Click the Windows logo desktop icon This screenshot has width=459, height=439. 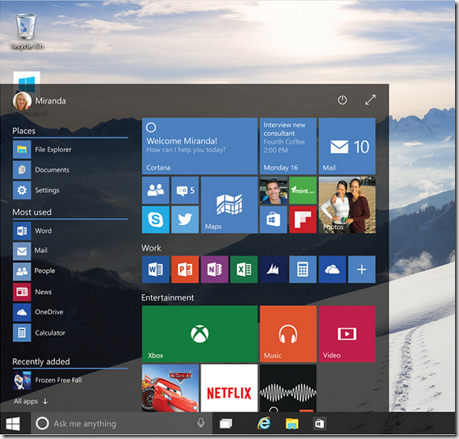click(27, 83)
